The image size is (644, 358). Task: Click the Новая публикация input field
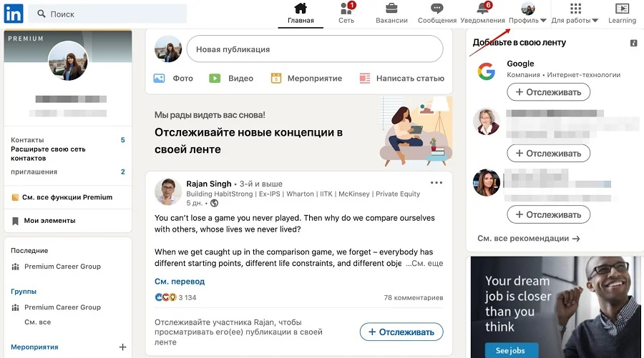pos(315,49)
